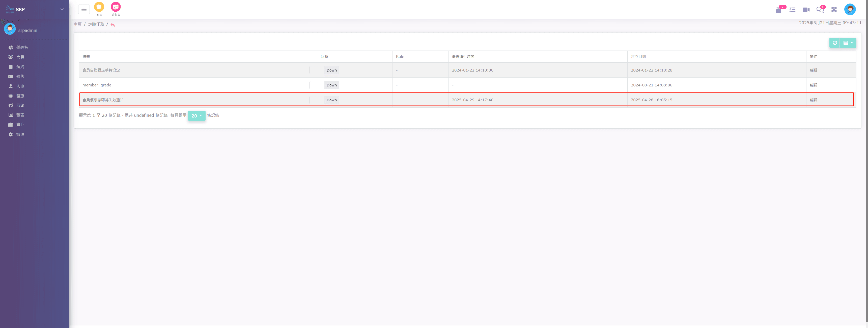The height and width of the screenshot is (328, 868).
Task: Toggle status switch for member_grade task
Action: [324, 85]
